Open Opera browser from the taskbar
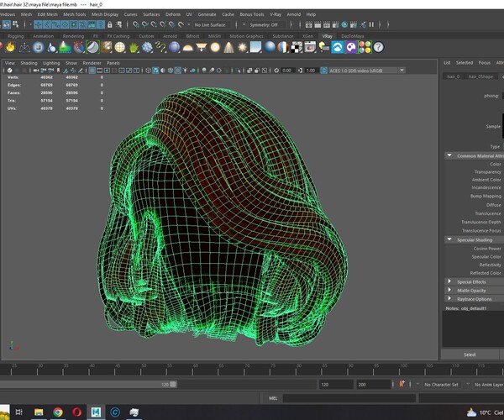Viewport: 504px width, 420px height. 76,412
